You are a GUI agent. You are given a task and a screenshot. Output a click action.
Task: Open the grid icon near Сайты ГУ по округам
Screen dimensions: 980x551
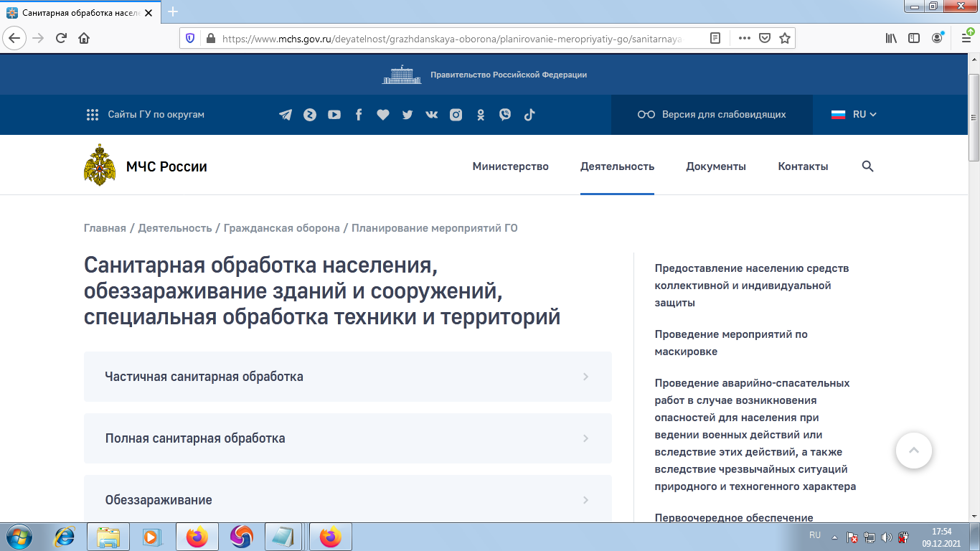click(92, 114)
